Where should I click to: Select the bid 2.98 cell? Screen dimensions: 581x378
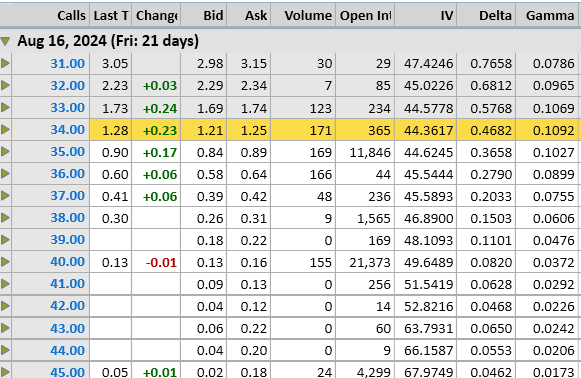coord(204,64)
